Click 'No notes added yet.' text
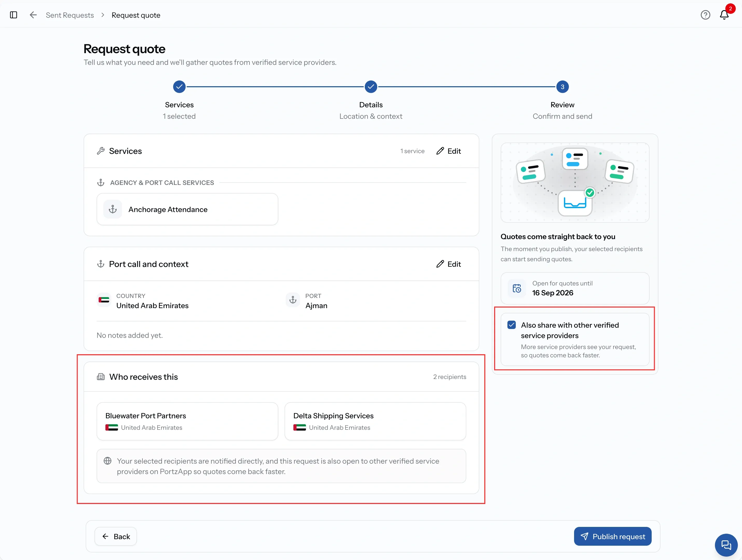Viewport: 742px width, 560px height. pyautogui.click(x=129, y=335)
